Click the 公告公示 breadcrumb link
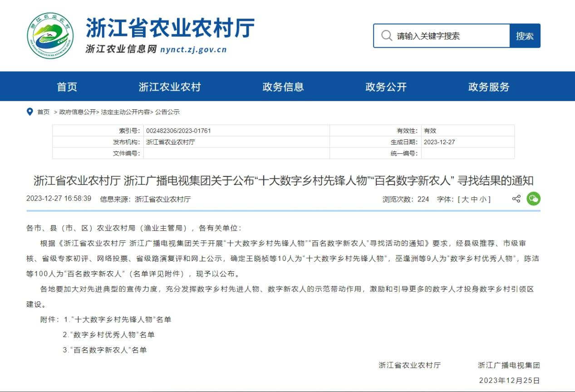 tap(167, 112)
